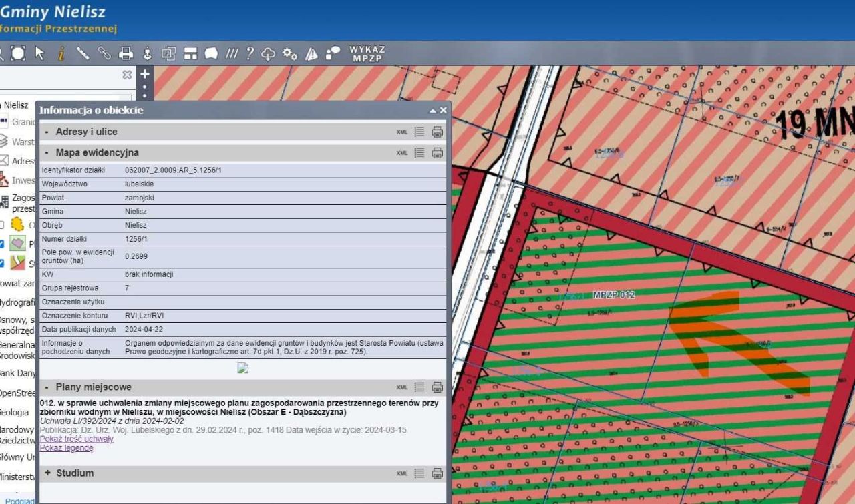Collapse the Adresy i ulice section
This screenshot has width=855, height=504.
click(x=47, y=132)
